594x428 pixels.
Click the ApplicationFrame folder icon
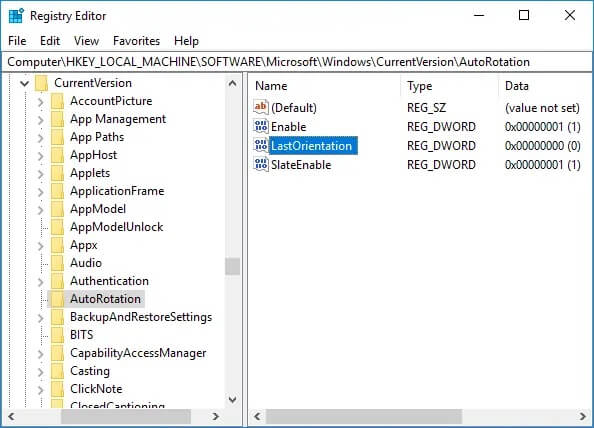(57, 191)
